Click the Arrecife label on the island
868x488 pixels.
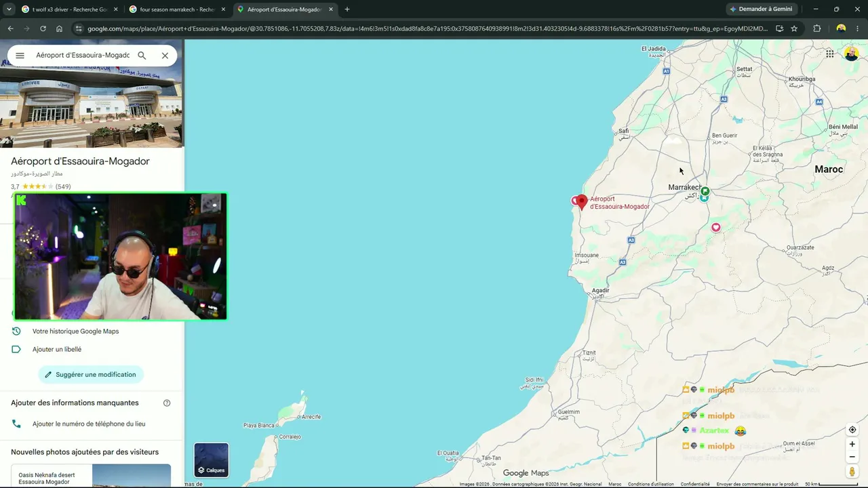coord(311,417)
